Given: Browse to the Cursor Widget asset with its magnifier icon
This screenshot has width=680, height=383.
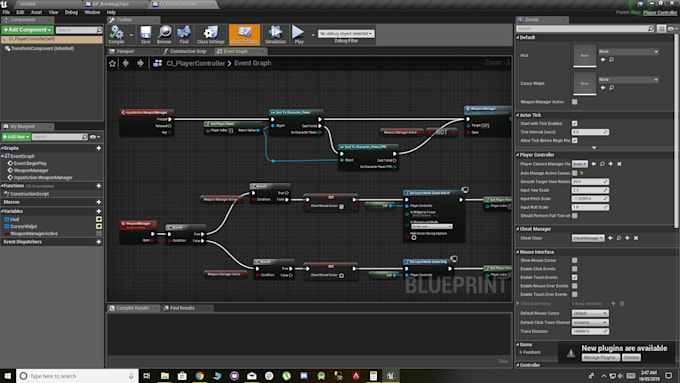Looking at the screenshot, I should click(x=611, y=88).
